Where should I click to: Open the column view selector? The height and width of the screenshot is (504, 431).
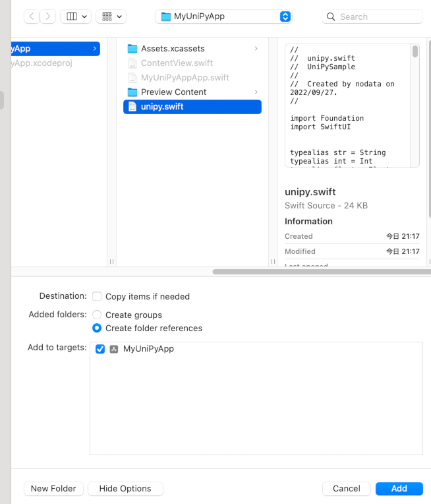75,16
